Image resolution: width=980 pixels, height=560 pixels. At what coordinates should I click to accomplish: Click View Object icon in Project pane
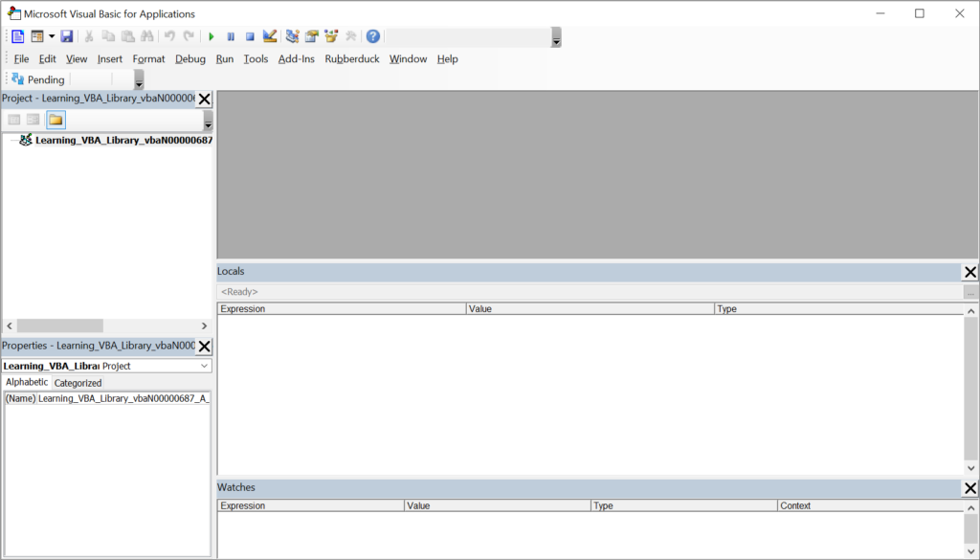(33, 120)
